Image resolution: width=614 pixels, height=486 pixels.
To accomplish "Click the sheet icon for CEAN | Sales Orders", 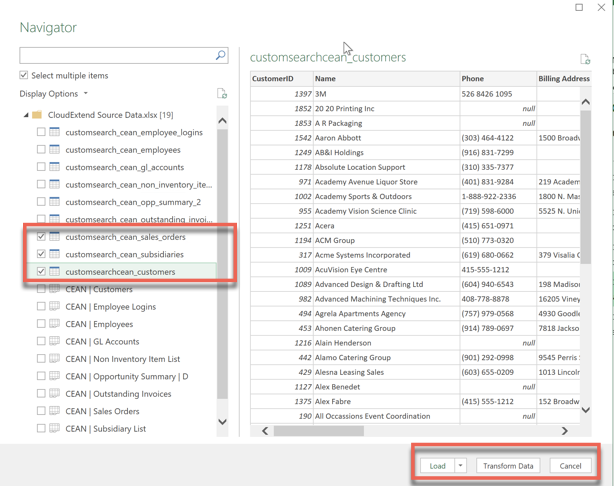I will coord(54,411).
